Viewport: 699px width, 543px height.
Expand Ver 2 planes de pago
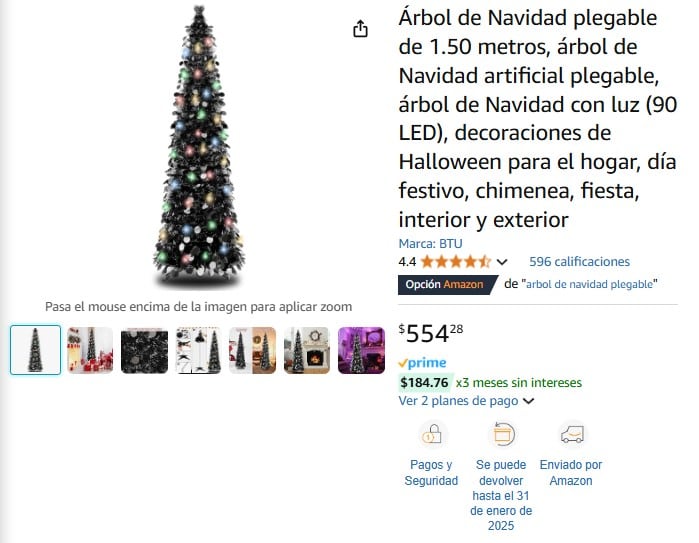466,401
